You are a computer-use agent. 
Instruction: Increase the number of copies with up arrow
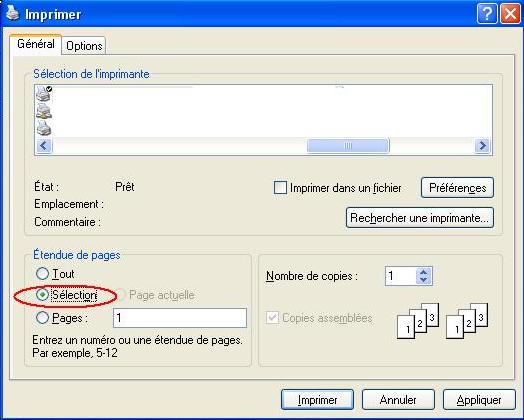[424, 272]
